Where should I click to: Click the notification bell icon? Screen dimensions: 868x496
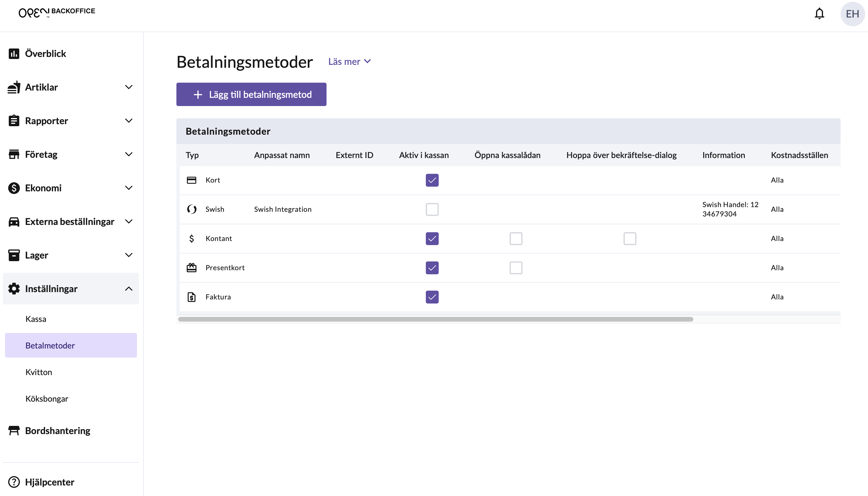click(x=819, y=14)
